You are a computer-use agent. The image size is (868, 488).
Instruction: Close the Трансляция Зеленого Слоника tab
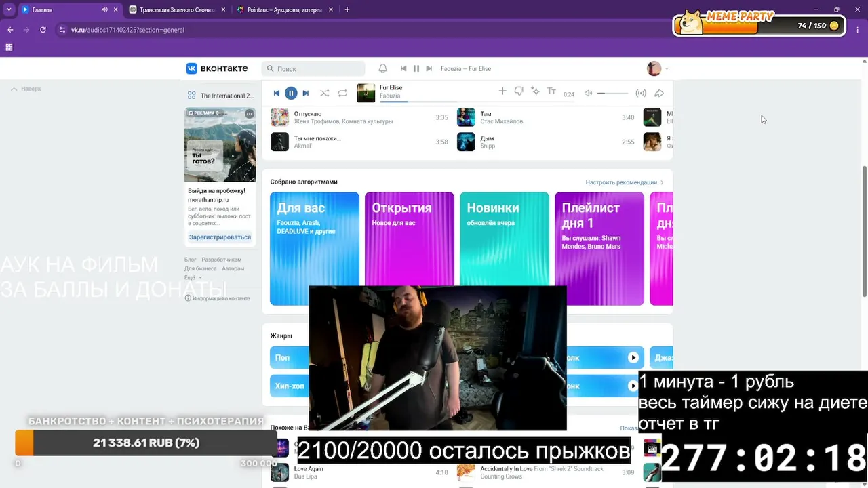[x=223, y=9]
